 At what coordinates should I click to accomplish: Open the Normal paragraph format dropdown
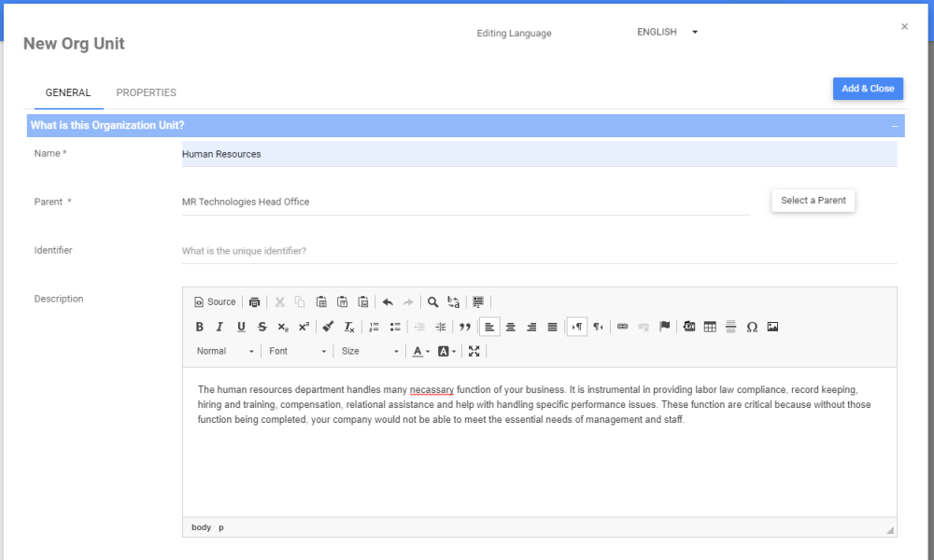226,351
